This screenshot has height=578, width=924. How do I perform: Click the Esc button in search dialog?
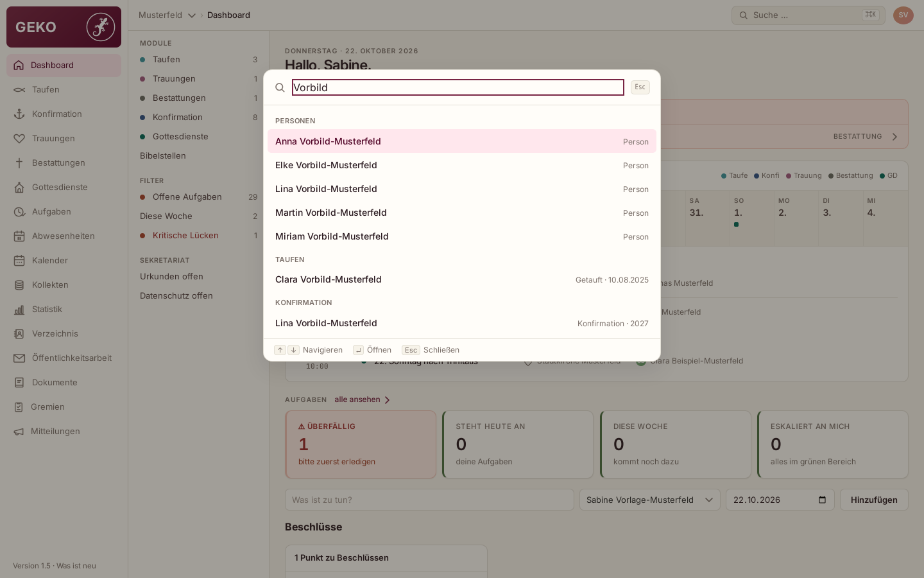[x=640, y=87]
